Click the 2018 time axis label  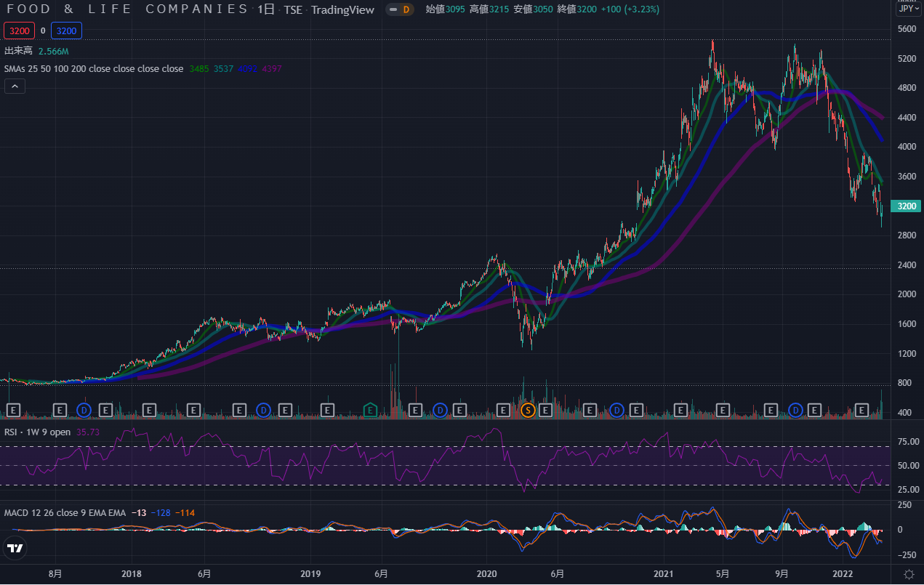click(x=132, y=574)
